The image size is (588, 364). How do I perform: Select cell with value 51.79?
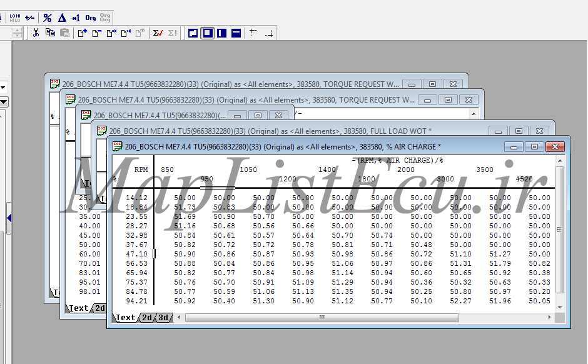pyautogui.click(x=500, y=263)
